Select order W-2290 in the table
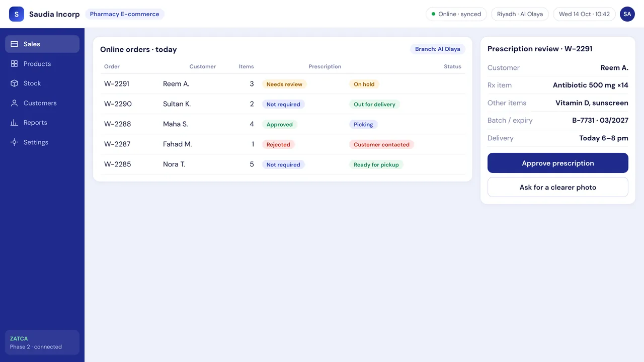Screen dimensions: 644x362 (x=283, y=104)
